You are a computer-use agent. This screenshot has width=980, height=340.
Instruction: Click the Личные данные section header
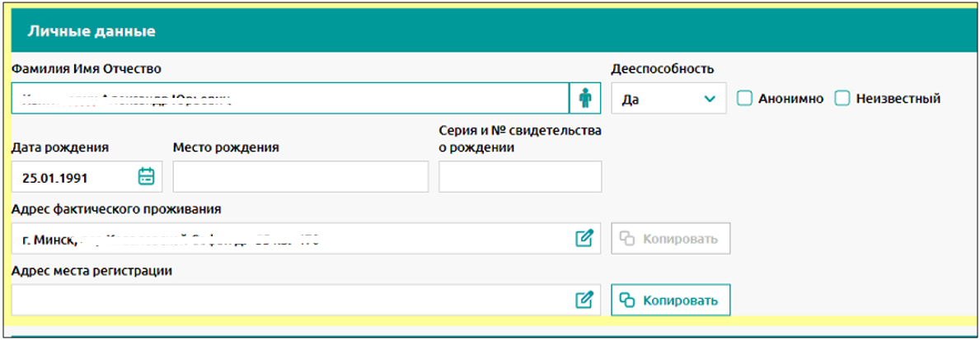tap(92, 32)
